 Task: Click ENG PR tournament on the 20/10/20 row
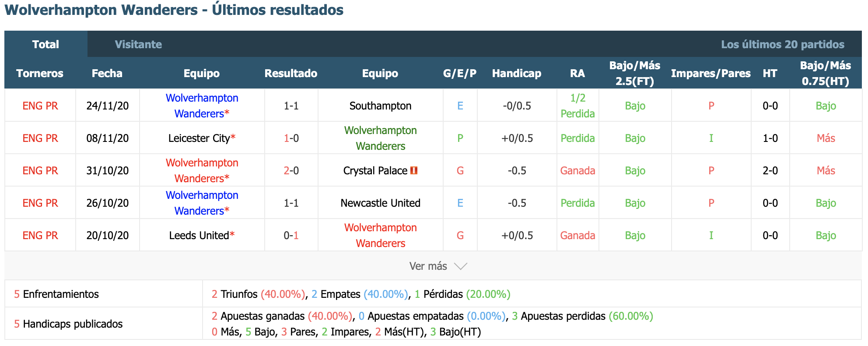coord(40,235)
